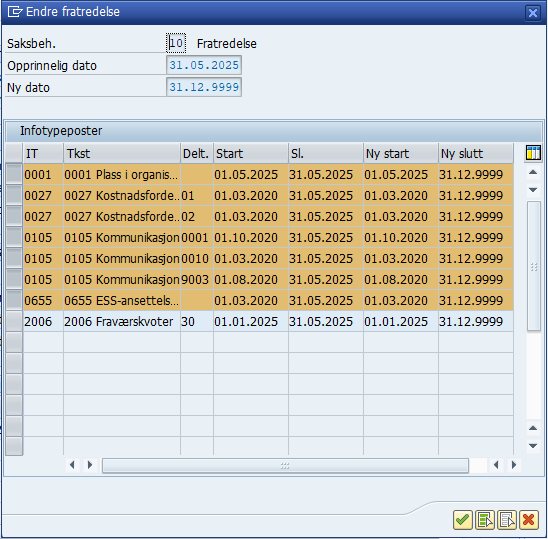The image size is (548, 539).
Task: Click the left horizontal scroll-right arrow
Action: click(x=90, y=465)
